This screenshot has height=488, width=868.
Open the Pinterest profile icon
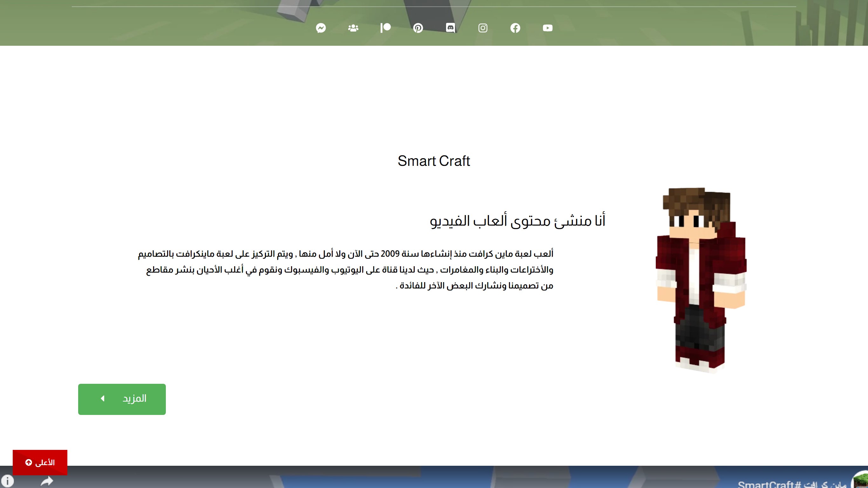pyautogui.click(x=418, y=28)
